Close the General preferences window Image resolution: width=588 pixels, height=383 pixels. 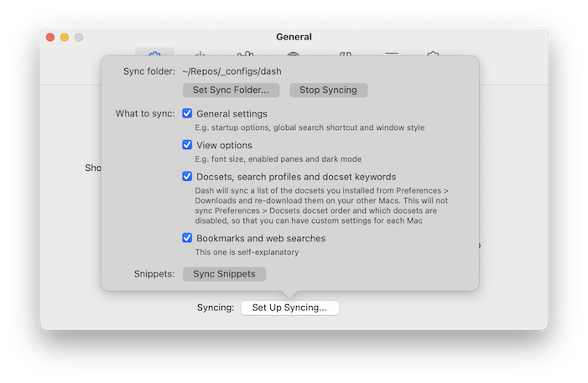point(50,37)
